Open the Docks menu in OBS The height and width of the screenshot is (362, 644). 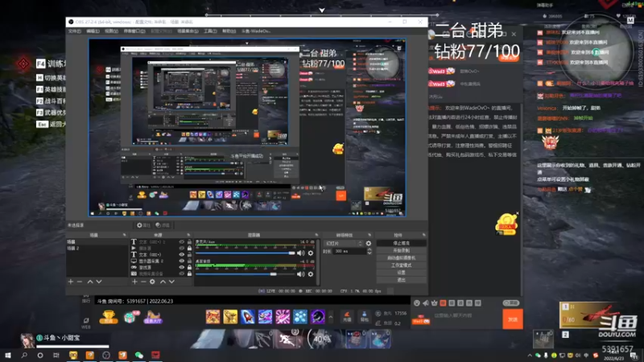134,31
